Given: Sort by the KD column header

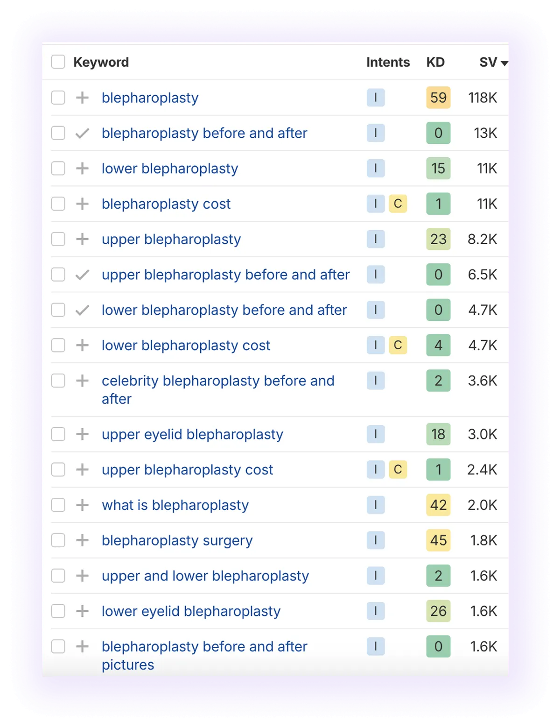Looking at the screenshot, I should tap(435, 62).
